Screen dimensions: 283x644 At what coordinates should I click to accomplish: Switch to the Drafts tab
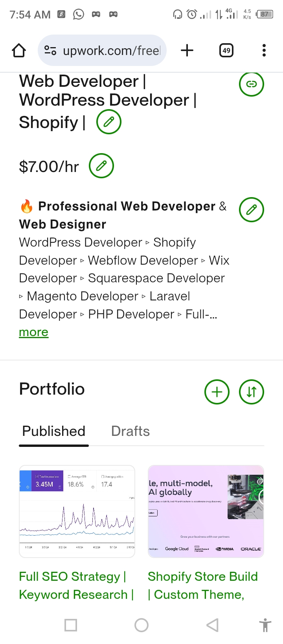coord(130,431)
